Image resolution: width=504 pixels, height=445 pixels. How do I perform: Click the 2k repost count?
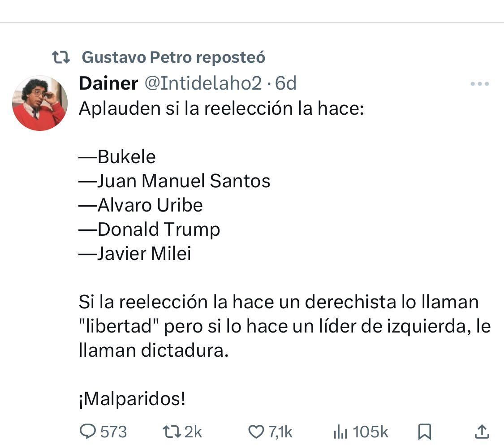point(193,432)
